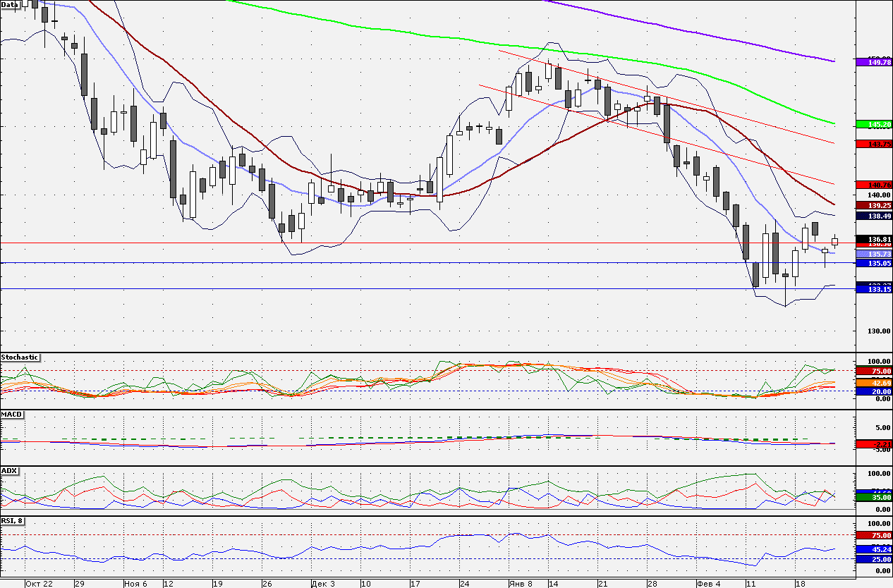This screenshot has height=588, width=893.
Task: Click the red 143.75 channel price label
Action: click(874, 144)
